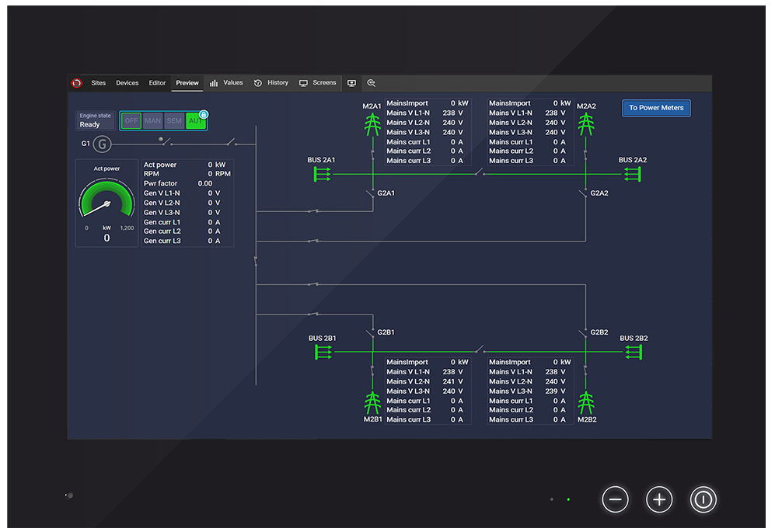Click the external display icon in the toolbar
Screen dimensions: 775x532
point(351,82)
